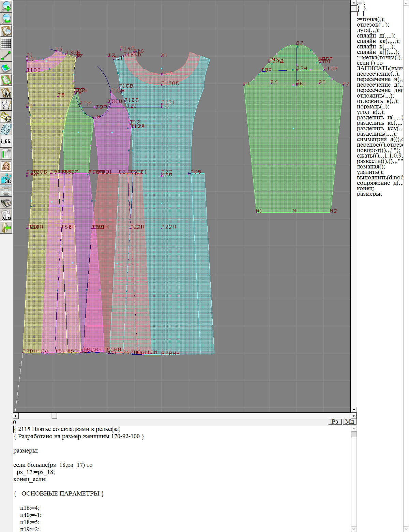The image size is (409, 532).
Task: Click horizontal scrollbar thumb under canvas
Action: [x=54, y=416]
